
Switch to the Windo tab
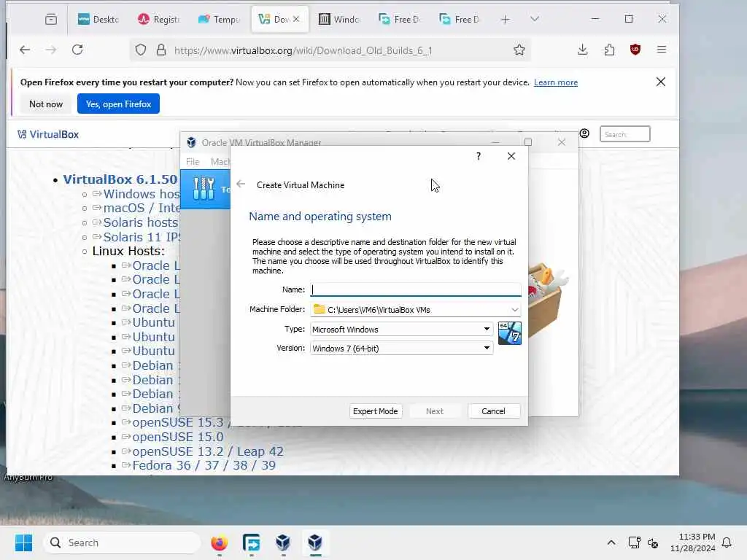[339, 19]
